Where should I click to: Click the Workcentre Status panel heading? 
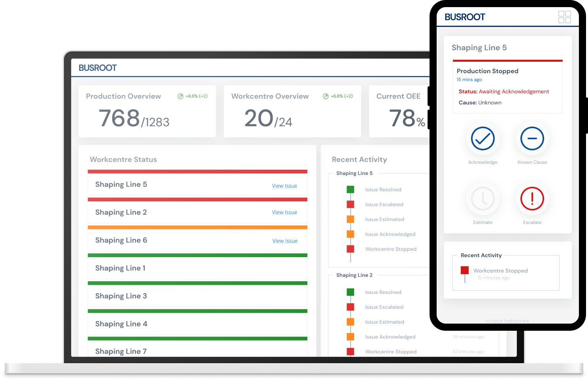click(123, 159)
